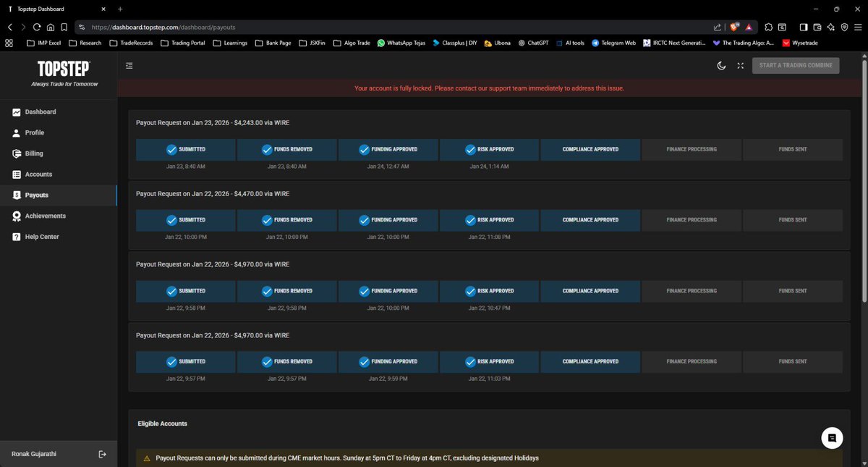Toggle the browser sidebar panel icon

click(804, 27)
